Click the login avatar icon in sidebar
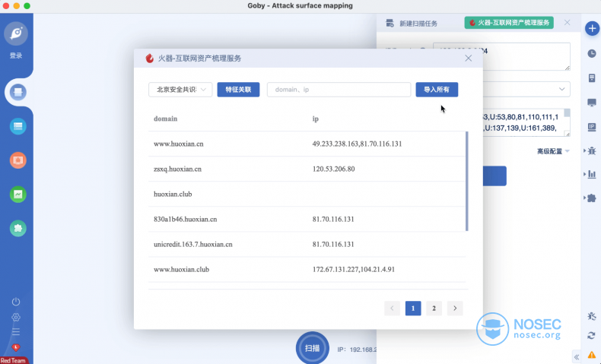Image resolution: width=601 pixels, height=364 pixels. pos(16,33)
